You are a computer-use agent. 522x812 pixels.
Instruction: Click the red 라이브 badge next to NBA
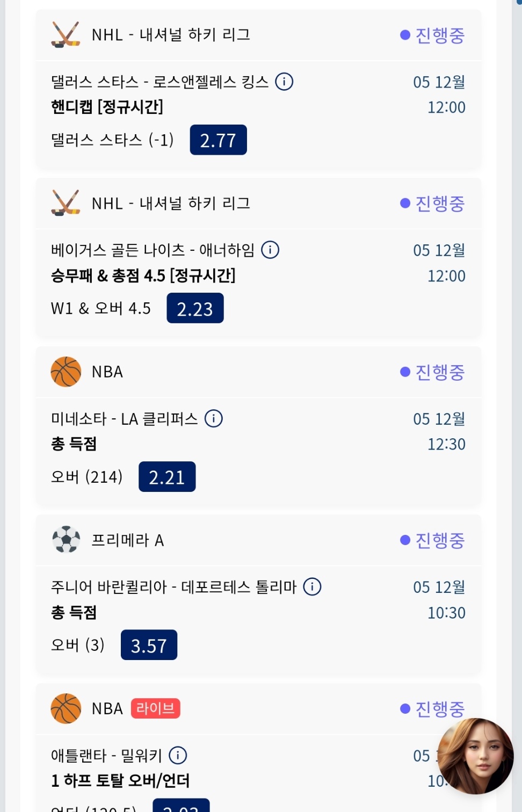[156, 708]
